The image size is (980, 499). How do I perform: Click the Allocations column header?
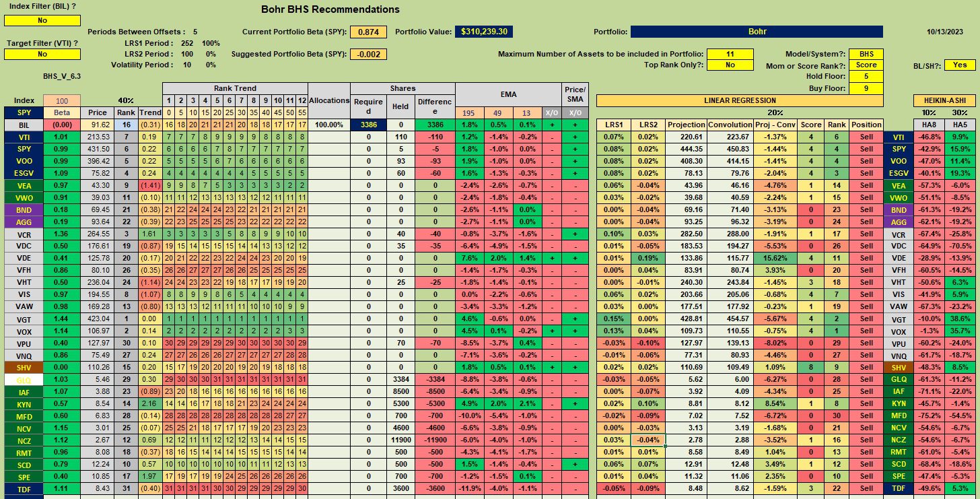329,100
